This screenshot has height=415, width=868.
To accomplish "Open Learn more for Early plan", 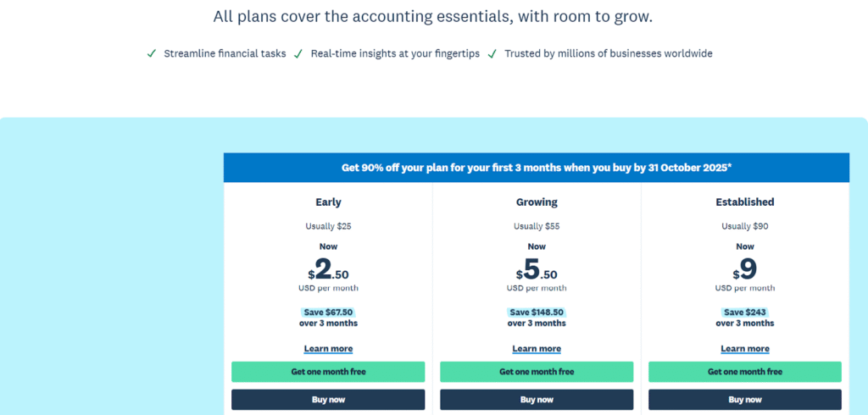I will [328, 349].
